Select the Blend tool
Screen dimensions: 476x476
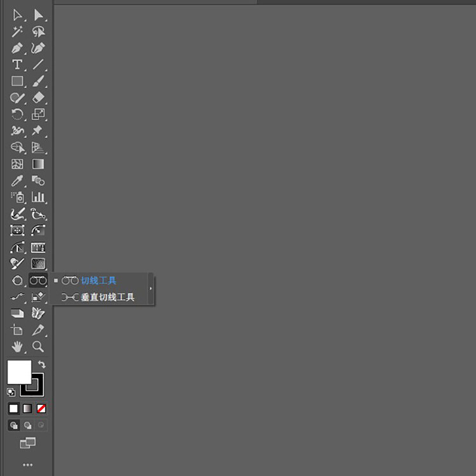click(x=38, y=181)
